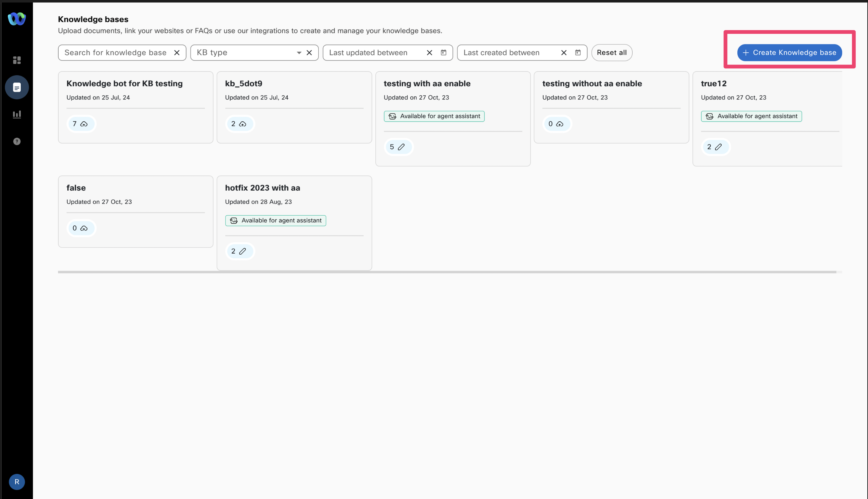Click the horizontal scrollbar below the cards
Screen dimensions: 868x499
[x=447, y=272]
